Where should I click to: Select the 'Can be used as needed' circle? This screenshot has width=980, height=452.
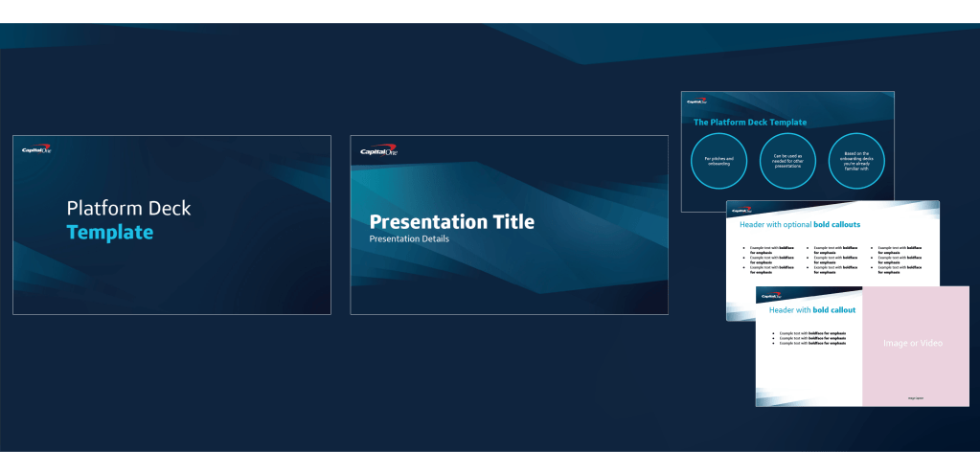pyautogui.click(x=787, y=161)
